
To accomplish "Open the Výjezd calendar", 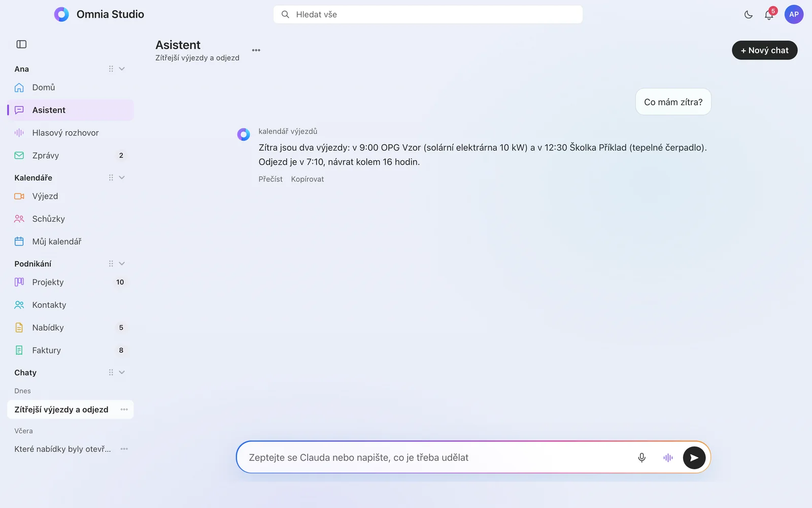I will [x=71, y=196].
